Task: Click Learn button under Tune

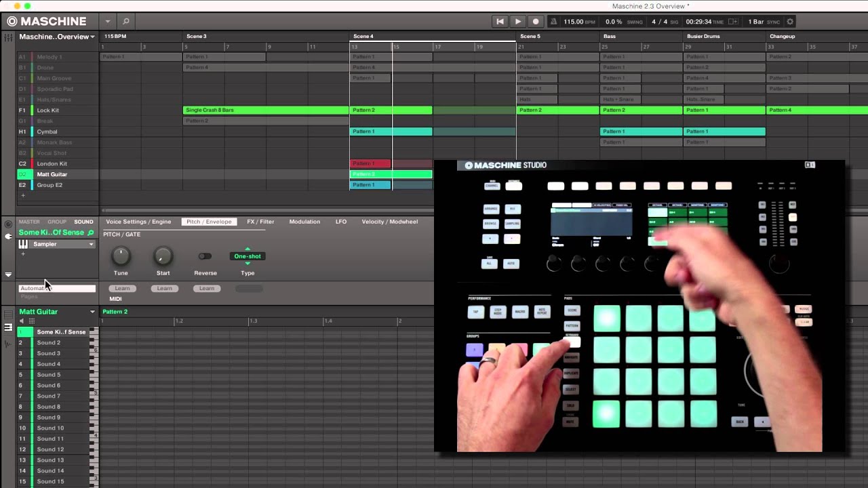Action: [x=122, y=288]
